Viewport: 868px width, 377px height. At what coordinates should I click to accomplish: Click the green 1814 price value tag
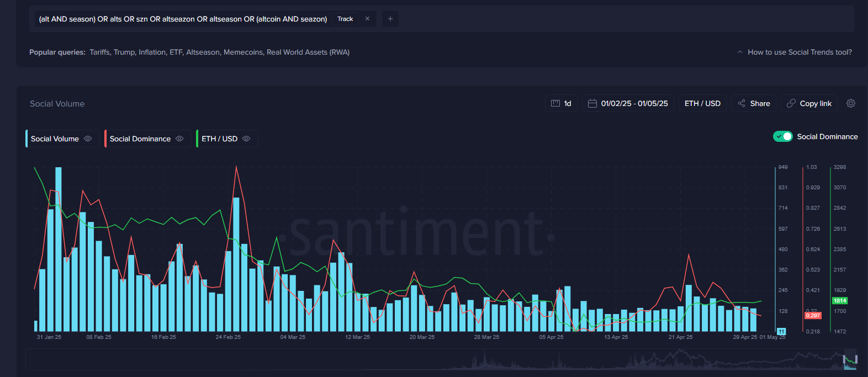pos(840,301)
